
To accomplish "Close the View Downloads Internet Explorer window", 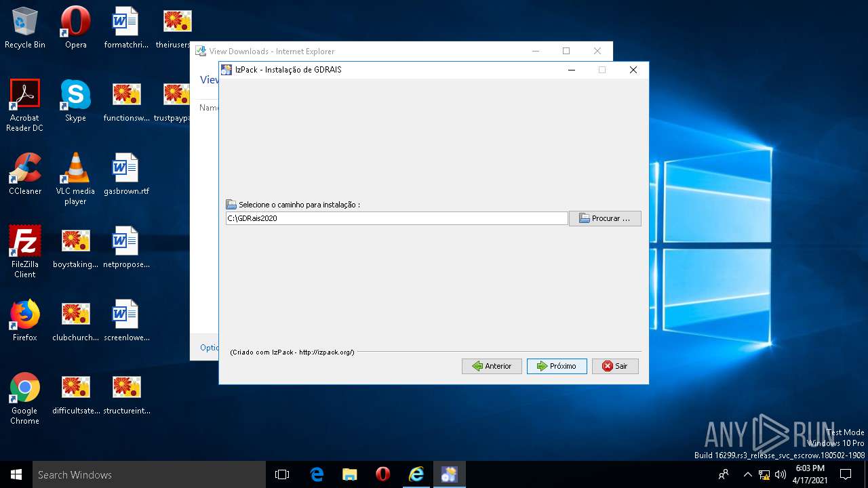I will [x=597, y=51].
